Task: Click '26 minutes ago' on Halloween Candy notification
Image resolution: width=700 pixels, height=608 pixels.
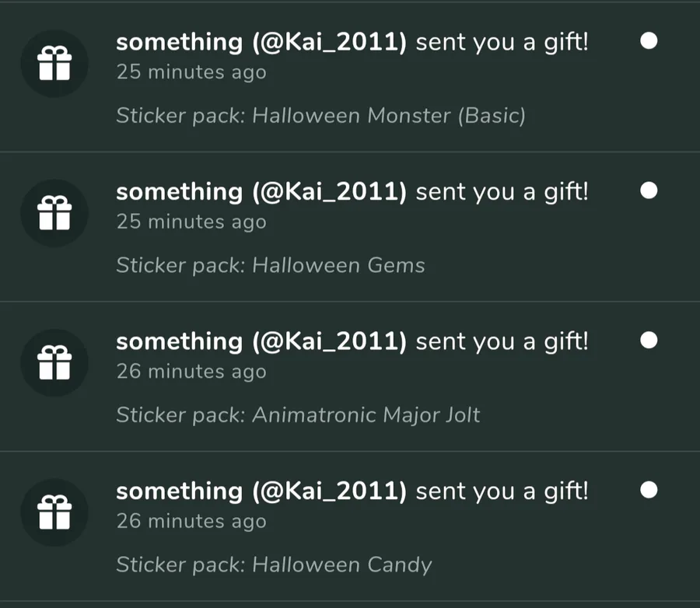Action: (191, 521)
